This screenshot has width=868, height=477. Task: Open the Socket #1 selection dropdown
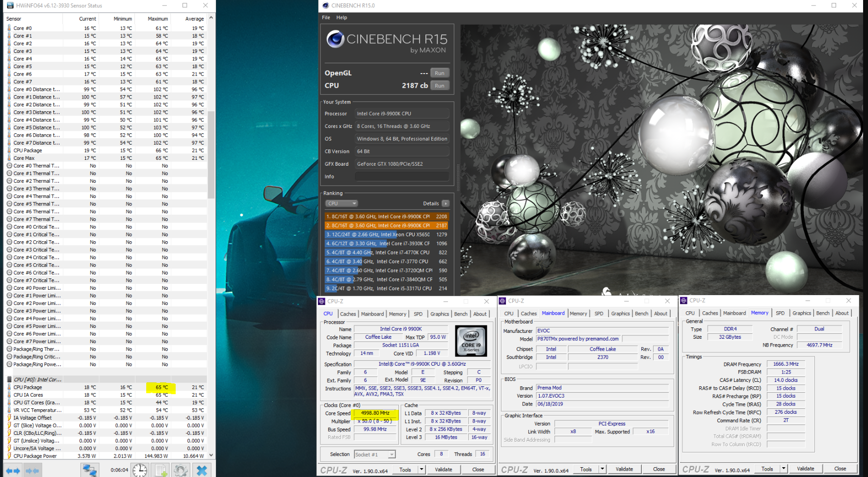pos(375,454)
